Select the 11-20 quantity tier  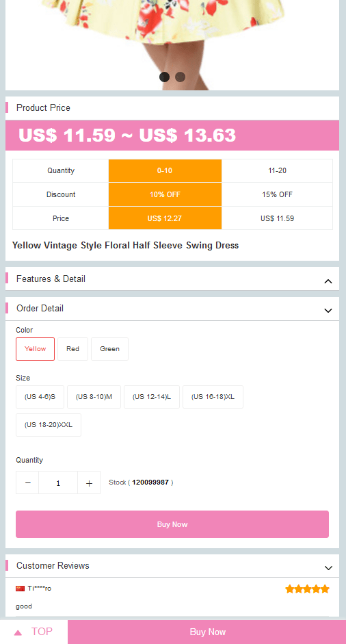pyautogui.click(x=277, y=171)
